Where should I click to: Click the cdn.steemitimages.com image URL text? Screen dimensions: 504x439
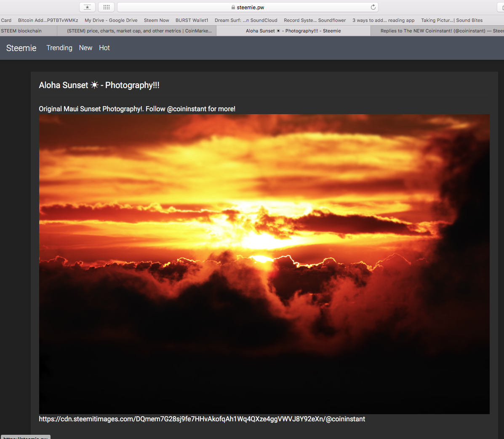coord(202,419)
